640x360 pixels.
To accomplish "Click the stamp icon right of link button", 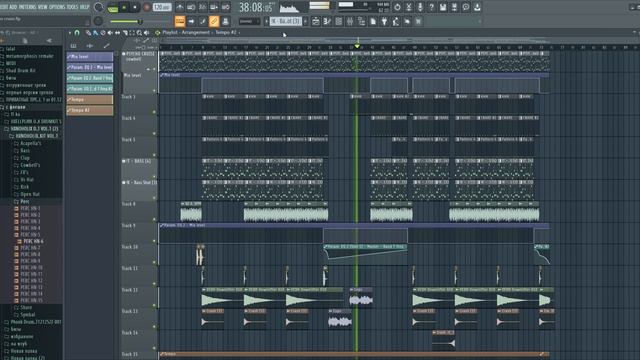I will [x=225, y=21].
